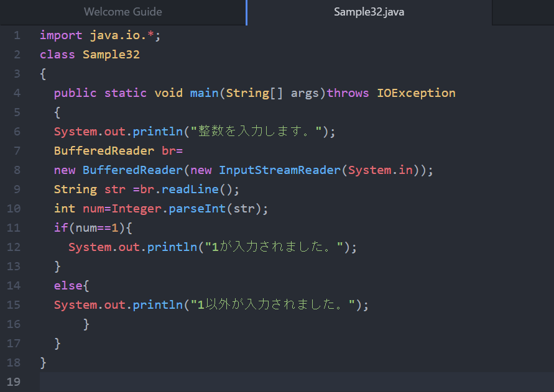Click the class name 'Sample32'

[x=111, y=55]
